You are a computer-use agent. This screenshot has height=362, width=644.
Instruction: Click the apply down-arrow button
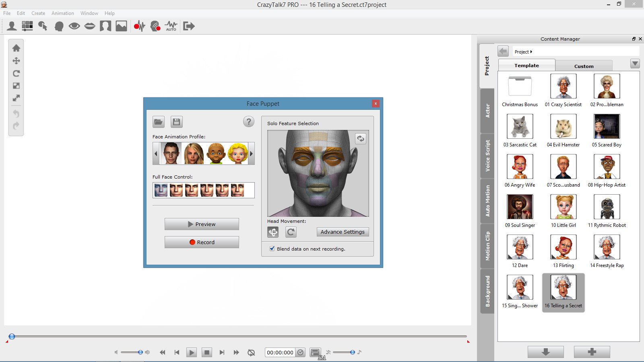point(546,352)
